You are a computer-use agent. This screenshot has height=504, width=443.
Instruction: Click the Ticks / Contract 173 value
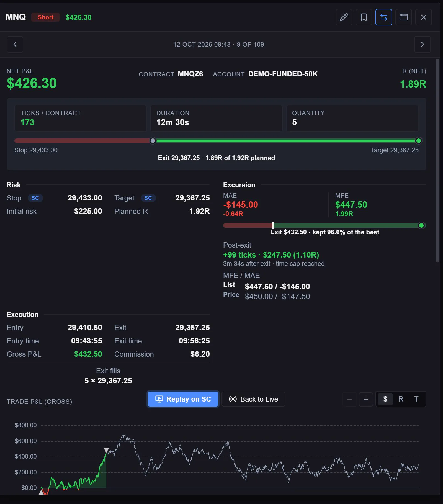pyautogui.click(x=27, y=122)
